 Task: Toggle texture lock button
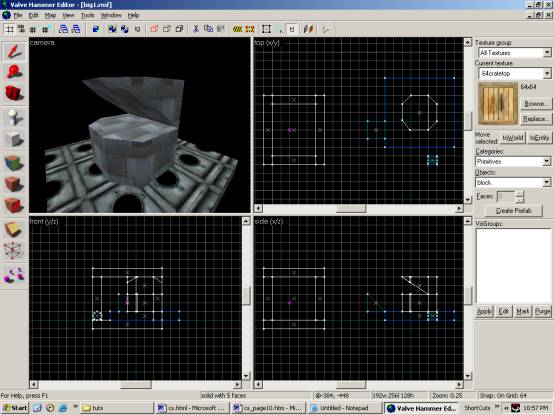[292, 29]
